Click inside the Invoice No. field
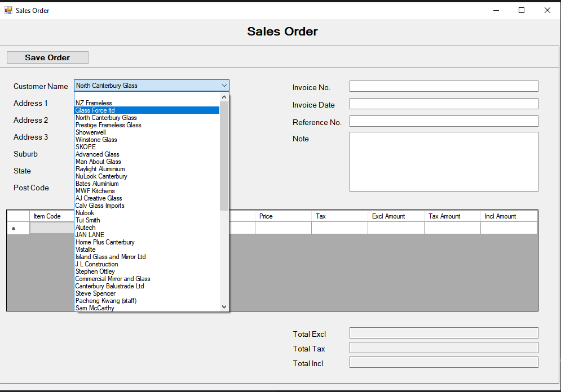 point(443,86)
